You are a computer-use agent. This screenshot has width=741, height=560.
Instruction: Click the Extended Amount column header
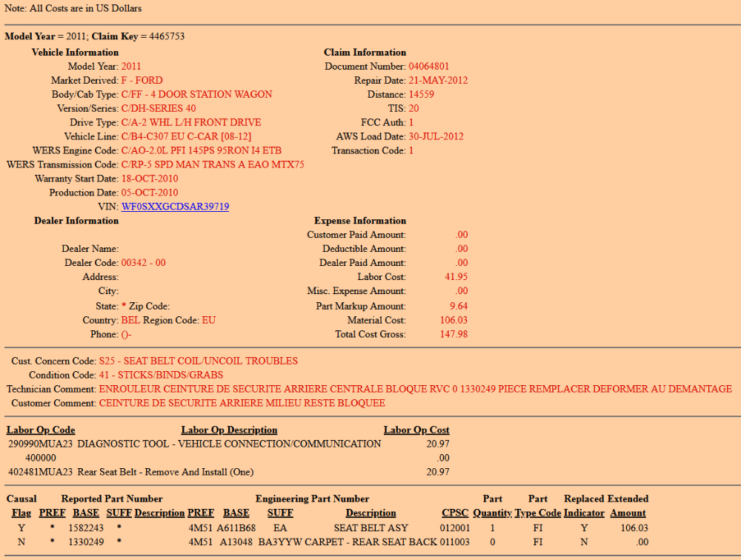628,513
